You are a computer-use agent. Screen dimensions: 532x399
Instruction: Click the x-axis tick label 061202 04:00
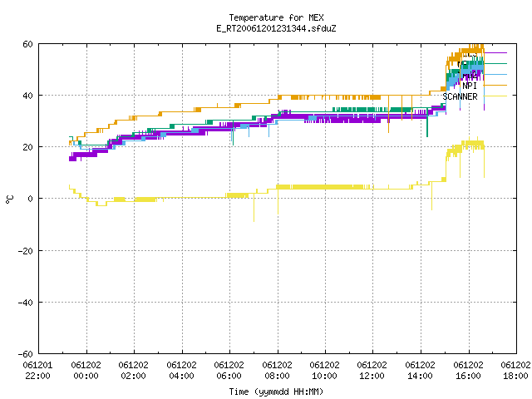coord(181,371)
